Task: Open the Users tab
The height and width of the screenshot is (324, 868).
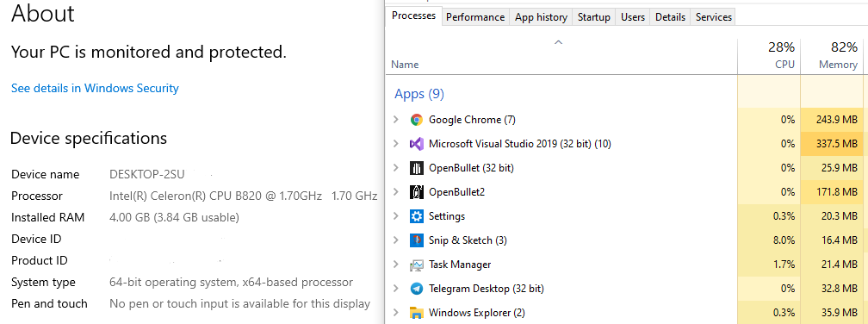Action: [633, 17]
